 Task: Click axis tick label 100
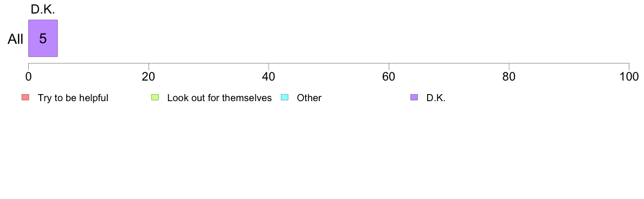(629, 77)
